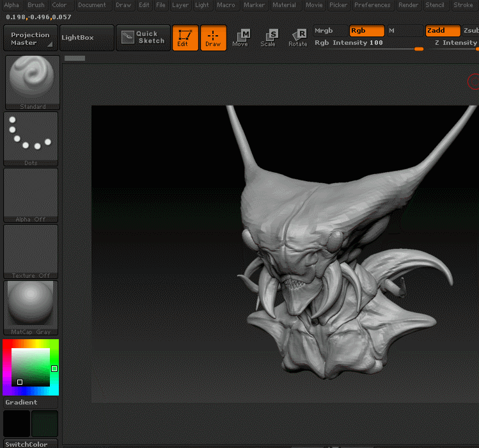This screenshot has width=479, height=448.
Task: Open the Light menu
Action: coord(202,5)
